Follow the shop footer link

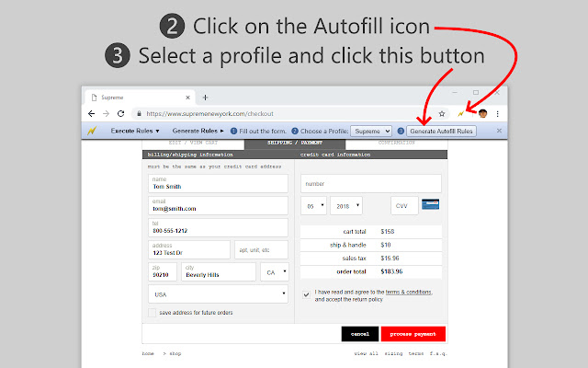tap(175, 353)
